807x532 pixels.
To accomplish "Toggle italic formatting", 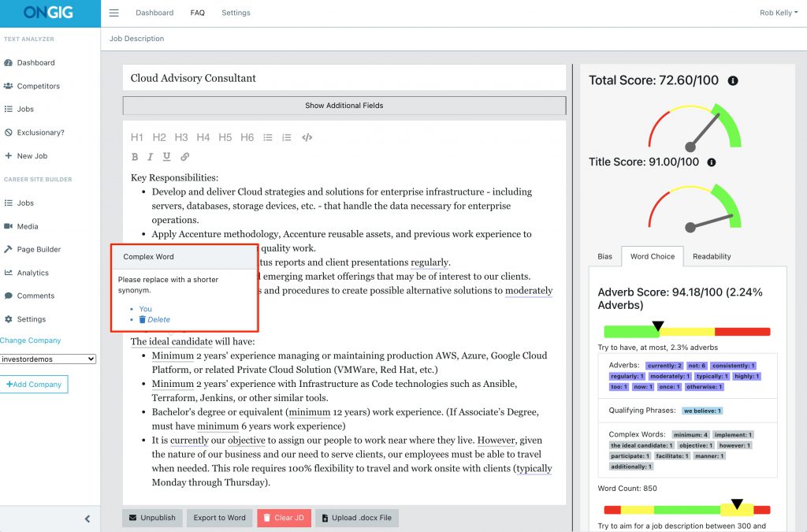I will [x=151, y=157].
